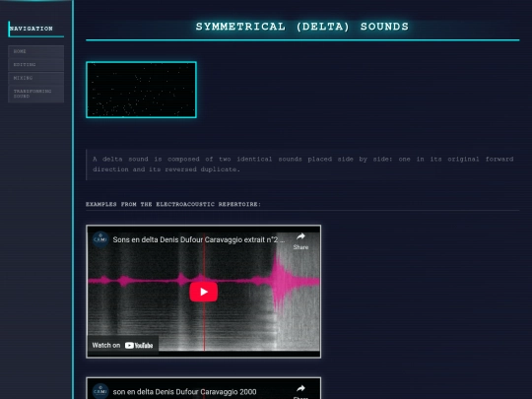Open the channel avatar on the second video
Viewport: 532px width, 399px height.
pyautogui.click(x=100, y=391)
